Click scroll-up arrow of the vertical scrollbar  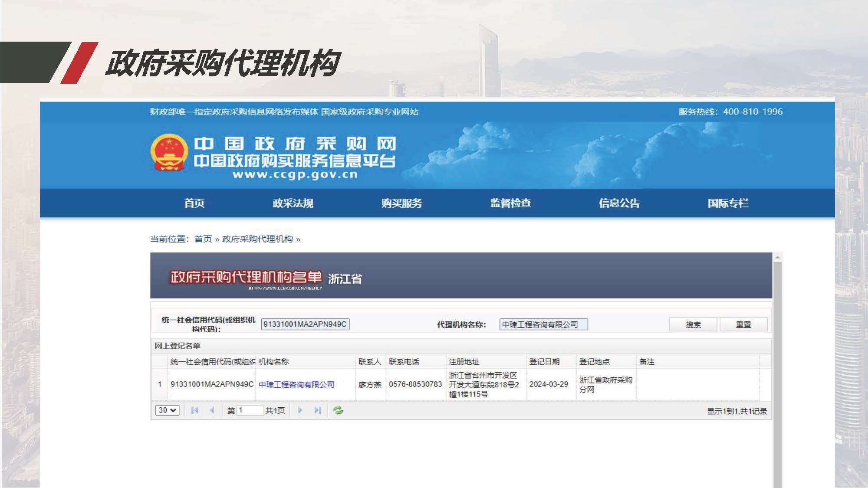click(778, 257)
